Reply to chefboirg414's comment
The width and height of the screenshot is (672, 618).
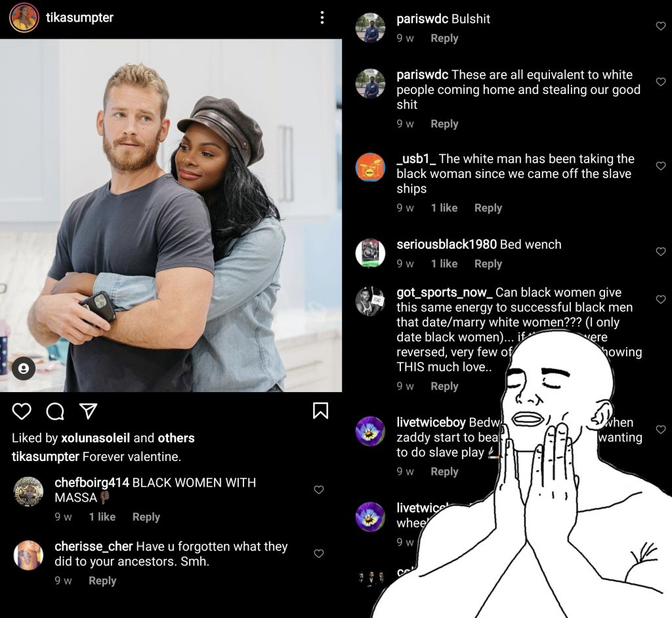pos(146,517)
